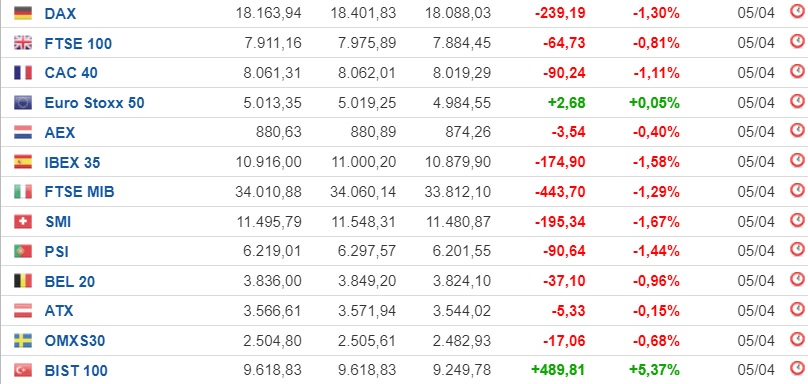The height and width of the screenshot is (384, 808).
Task: Click the Swedish flag icon beside OMXS30
Action: click(x=23, y=341)
